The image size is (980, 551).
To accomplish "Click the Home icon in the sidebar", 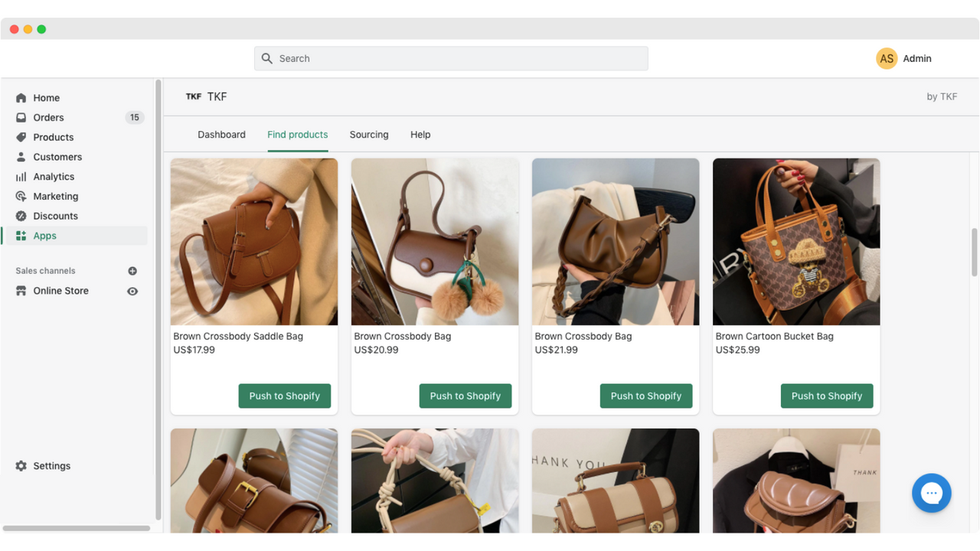I will [21, 98].
